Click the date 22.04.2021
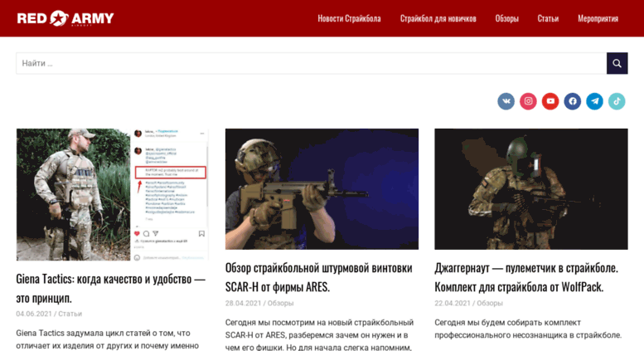The height and width of the screenshot is (351, 644). (453, 303)
